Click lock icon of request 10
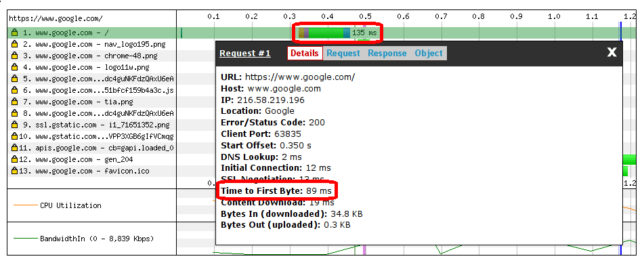Viewport: 644px width, 265px height. [15, 136]
